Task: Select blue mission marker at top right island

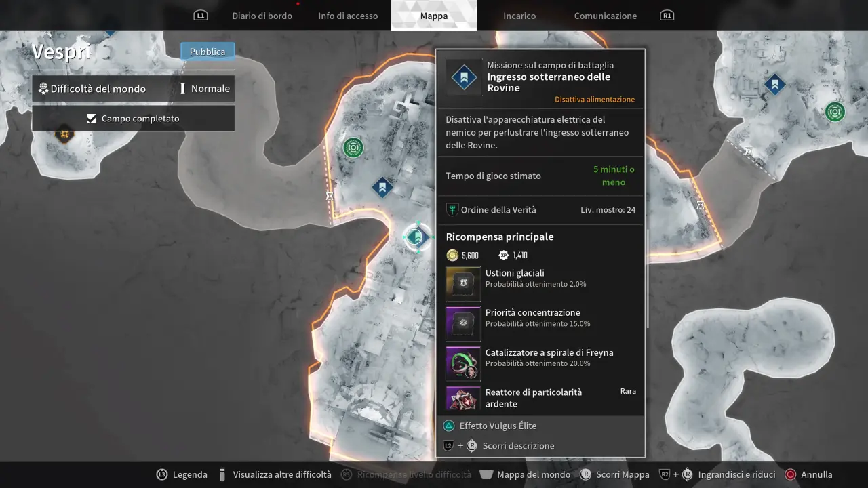Action: point(774,85)
